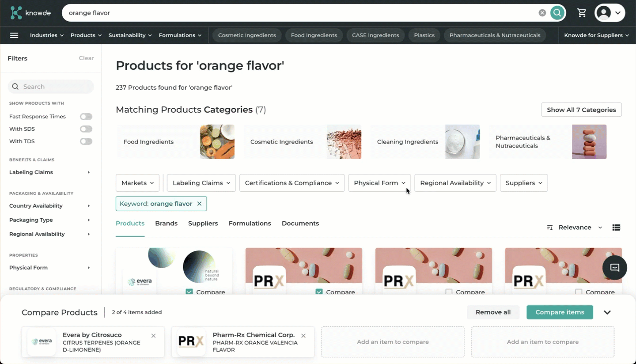The height and width of the screenshot is (364, 636).
Task: Expand the Relevance sort dropdown
Action: pyautogui.click(x=575, y=227)
